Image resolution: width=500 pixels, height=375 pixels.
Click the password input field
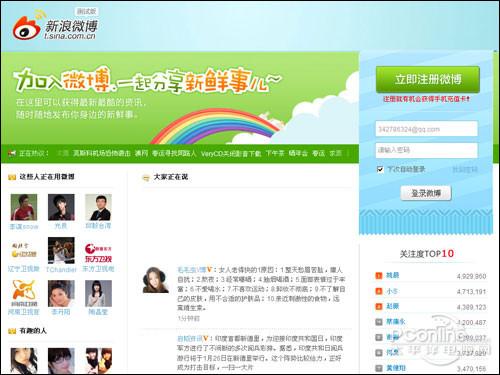pyautogui.click(x=426, y=150)
